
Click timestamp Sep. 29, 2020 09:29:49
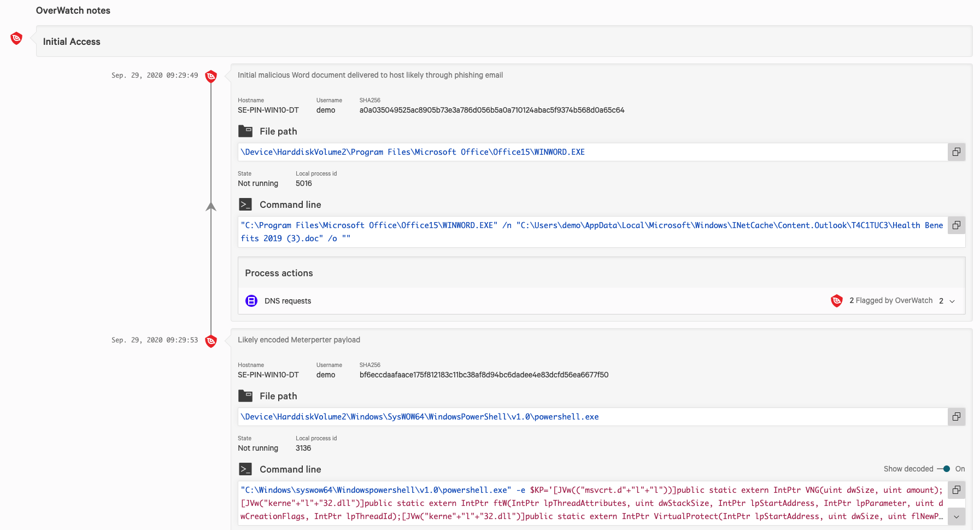(155, 75)
